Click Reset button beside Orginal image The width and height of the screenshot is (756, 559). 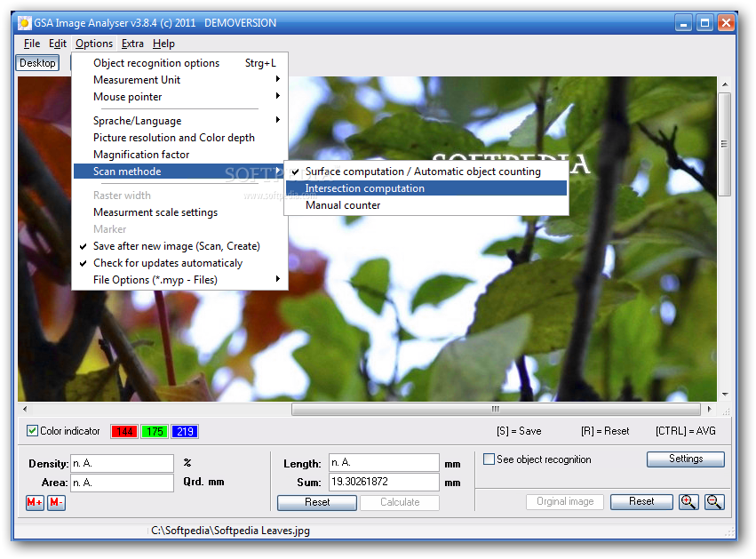[x=641, y=501]
